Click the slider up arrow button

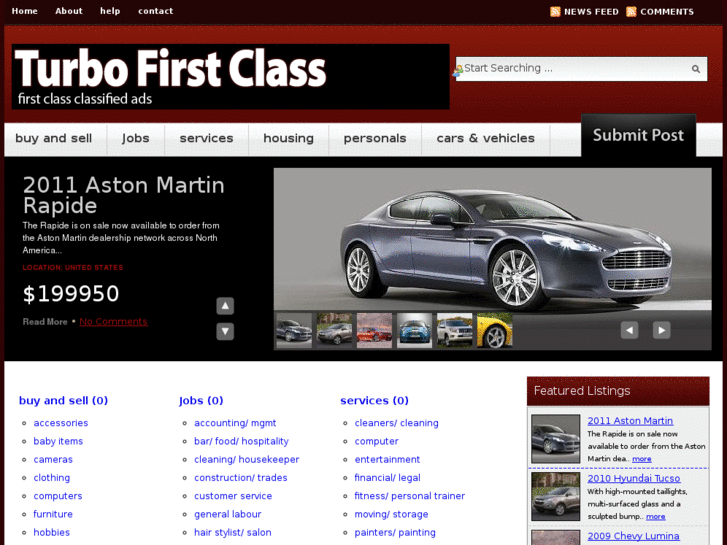tap(225, 306)
